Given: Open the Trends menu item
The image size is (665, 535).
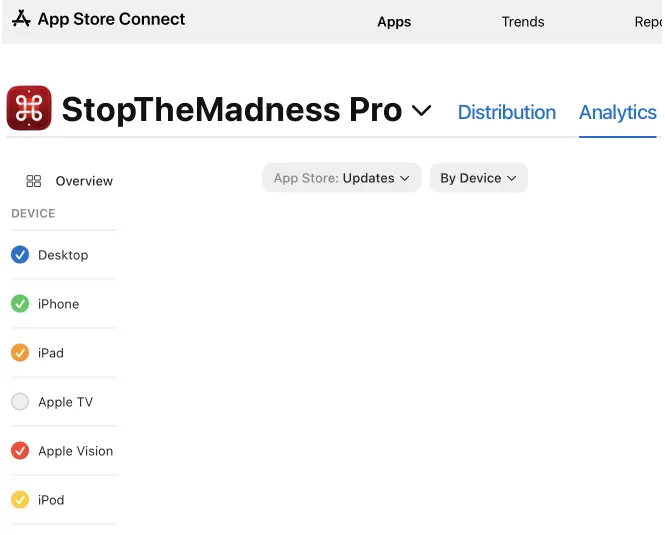Looking at the screenshot, I should (x=523, y=22).
